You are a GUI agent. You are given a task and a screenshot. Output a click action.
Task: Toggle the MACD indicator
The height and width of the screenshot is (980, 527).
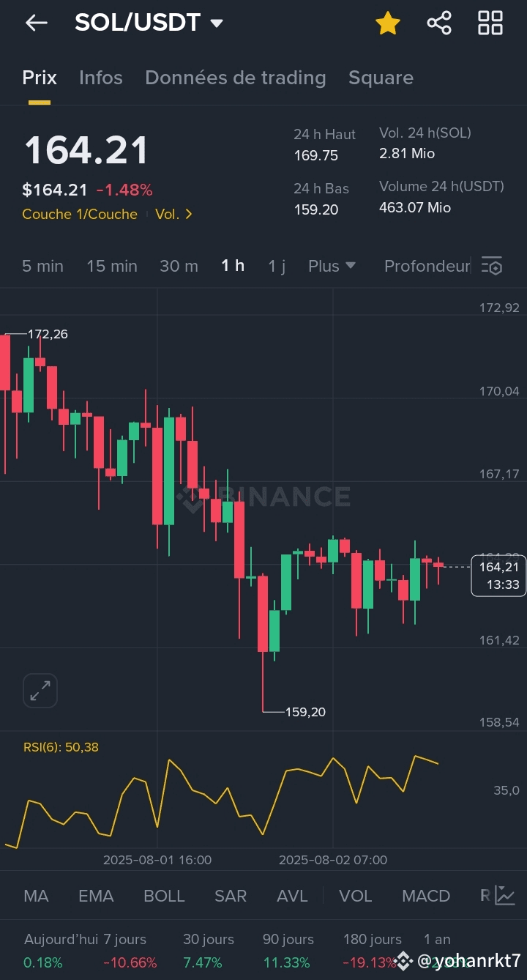point(426,896)
